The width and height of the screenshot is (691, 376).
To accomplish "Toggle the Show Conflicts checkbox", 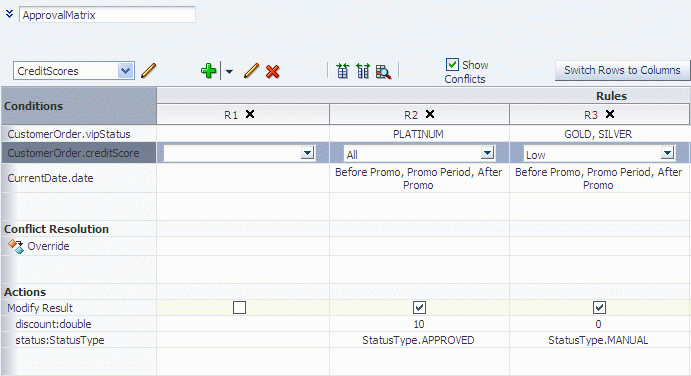I will 452,65.
